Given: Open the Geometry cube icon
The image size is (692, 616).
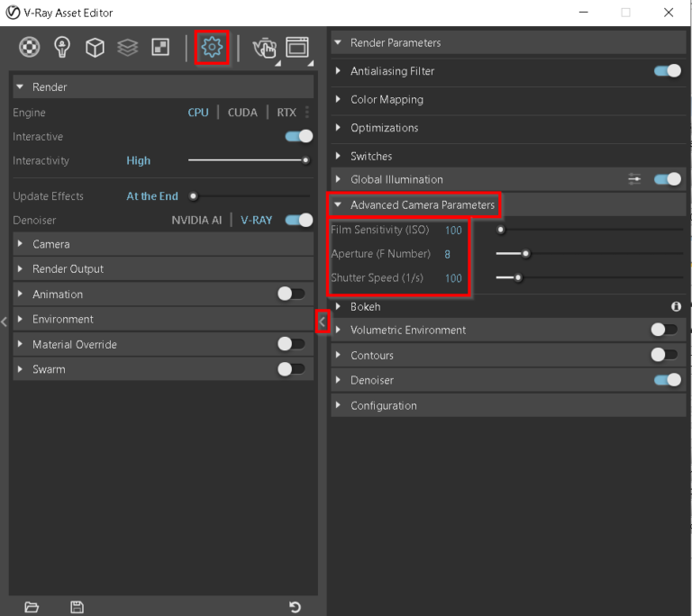Looking at the screenshot, I should pos(95,47).
